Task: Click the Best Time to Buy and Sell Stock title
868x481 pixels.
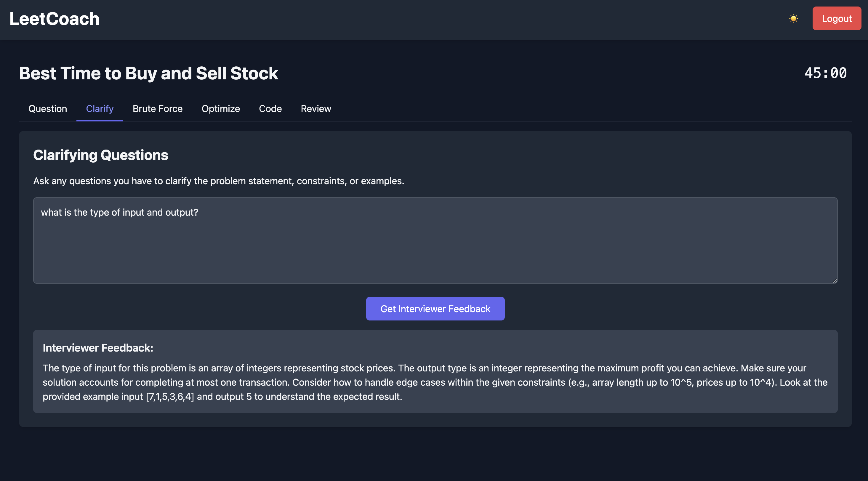Action: (x=149, y=73)
